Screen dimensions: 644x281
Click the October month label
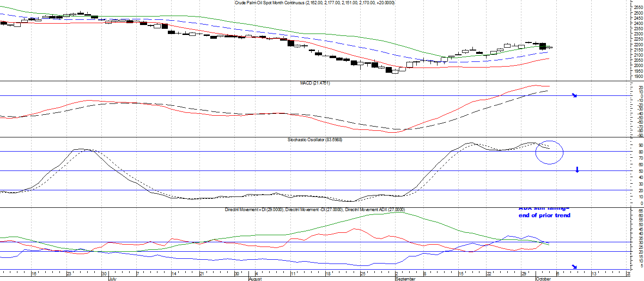pos(543,279)
